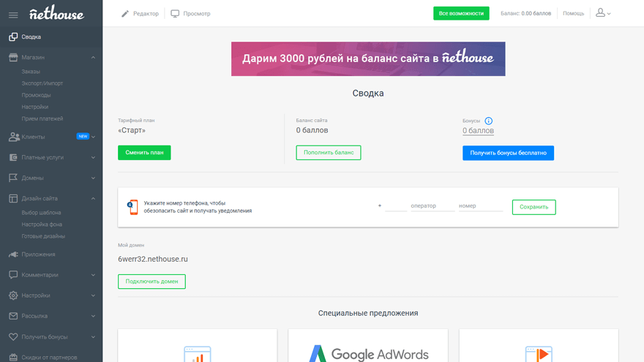Image resolution: width=644 pixels, height=362 pixels.
Task: Click the Комментарии speech bubble icon
Action: pyautogui.click(x=13, y=275)
